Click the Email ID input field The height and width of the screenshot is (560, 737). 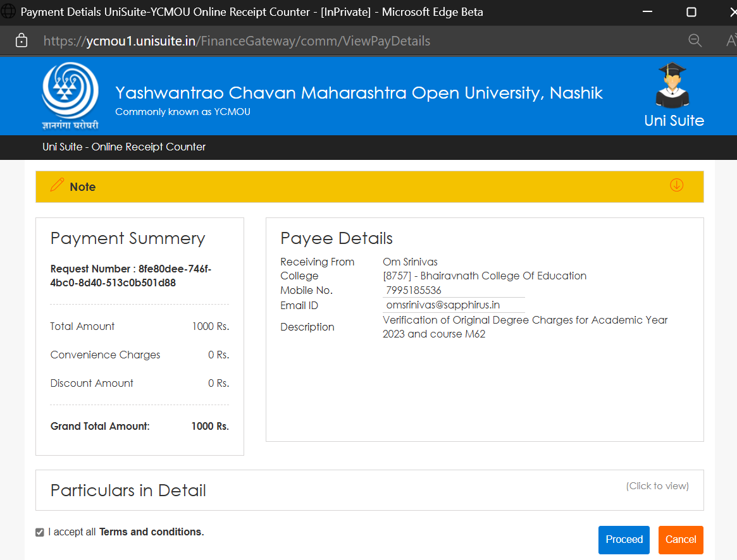pyautogui.click(x=453, y=305)
